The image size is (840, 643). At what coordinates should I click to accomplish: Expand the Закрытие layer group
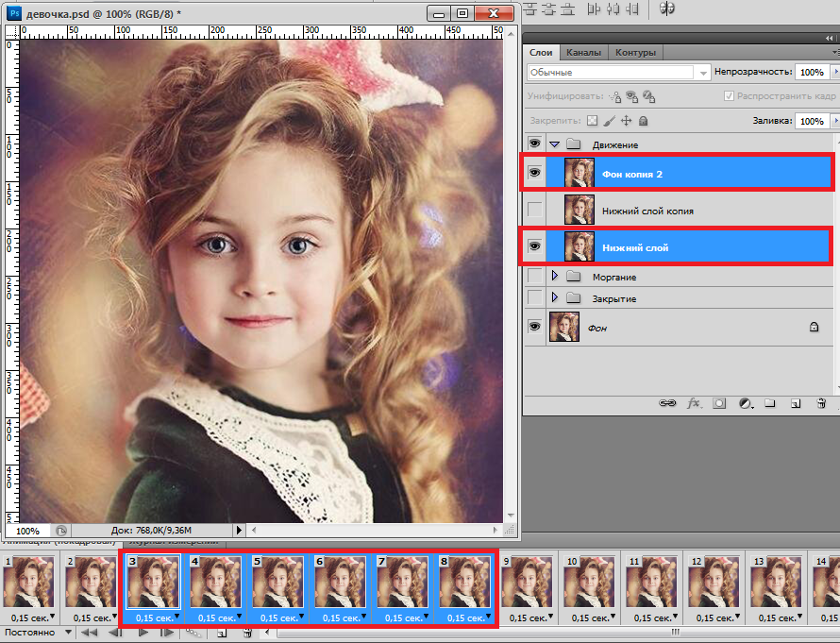tap(554, 298)
